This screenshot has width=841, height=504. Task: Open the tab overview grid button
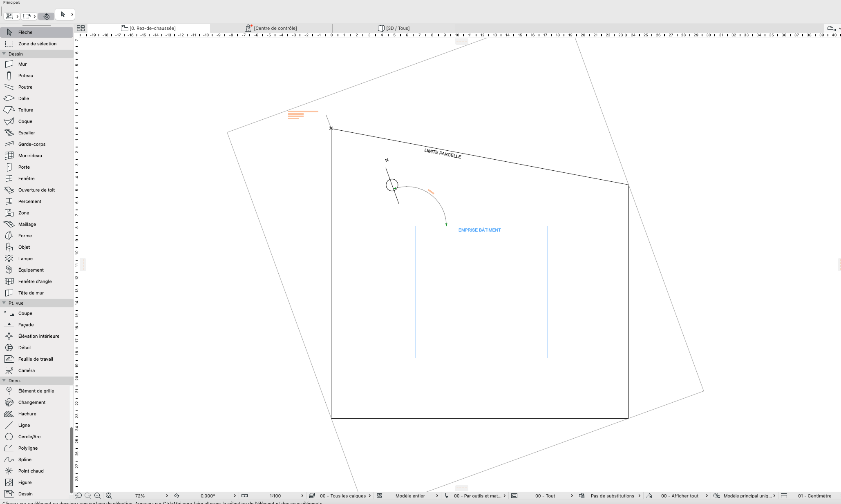(x=81, y=28)
